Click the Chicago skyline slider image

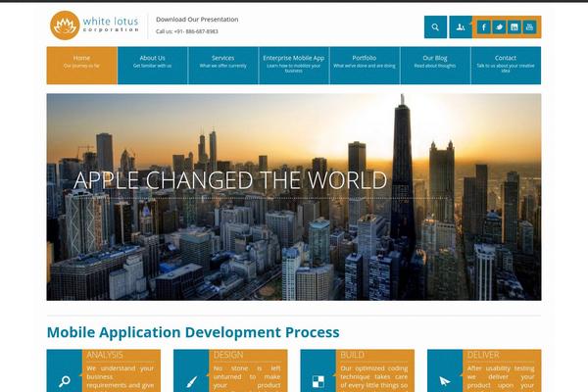tap(294, 197)
